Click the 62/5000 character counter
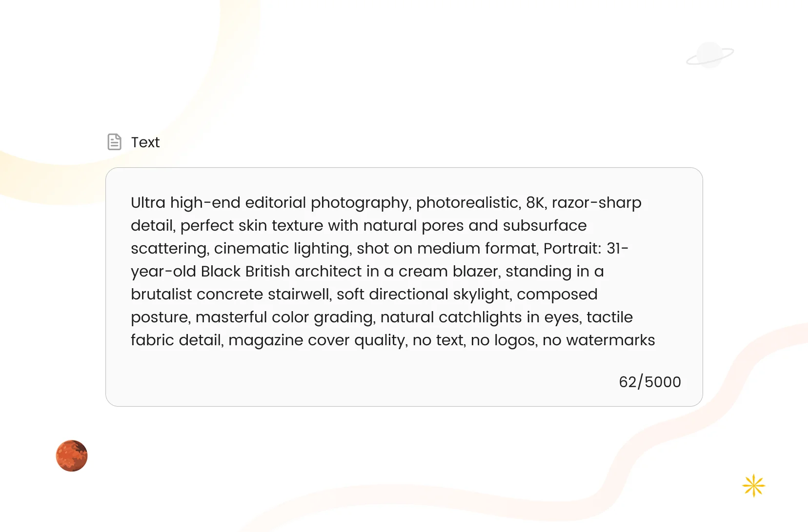 click(650, 382)
